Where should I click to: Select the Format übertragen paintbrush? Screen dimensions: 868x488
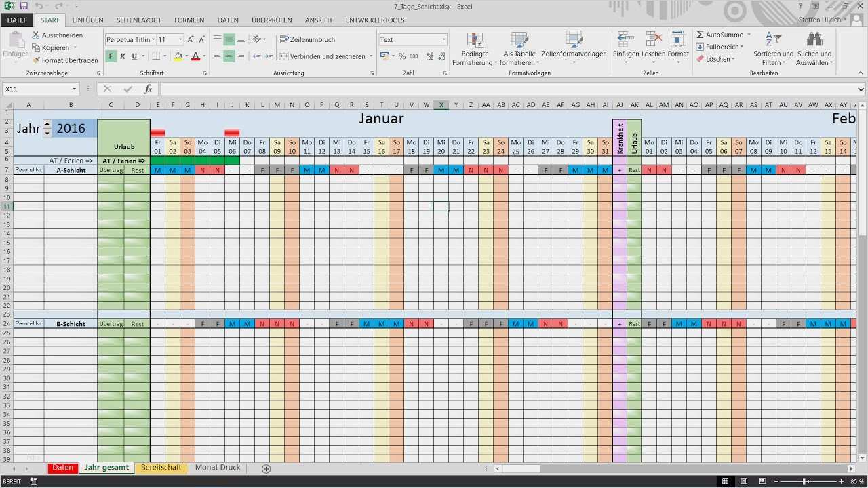click(x=36, y=60)
